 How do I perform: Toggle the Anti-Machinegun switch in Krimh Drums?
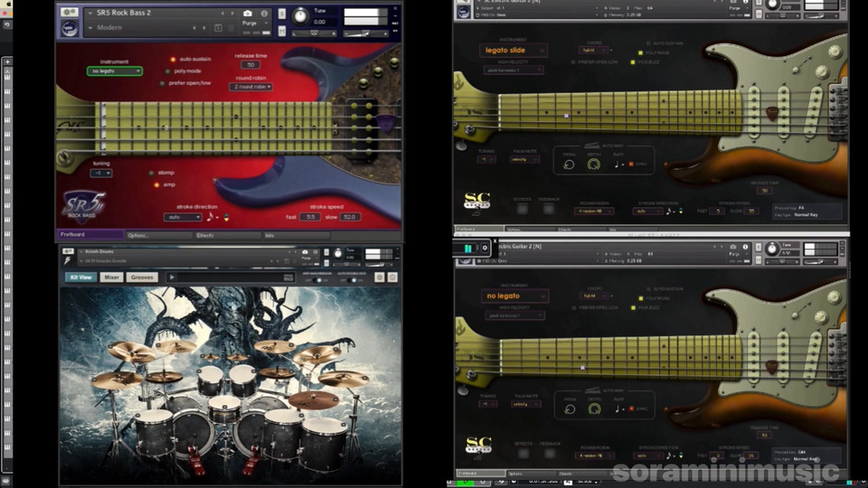[317, 280]
